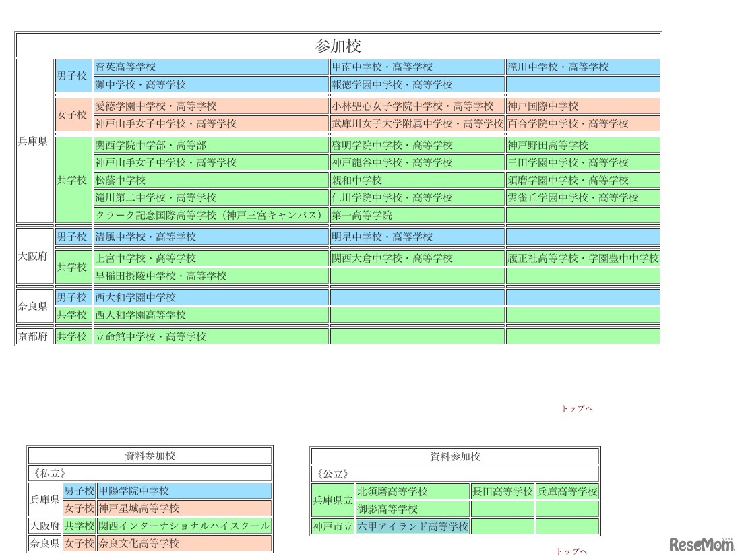The height and width of the screenshot is (560, 744).
Task: Select 早稲田摂陵中学校・高等学校
Action: tap(211, 276)
